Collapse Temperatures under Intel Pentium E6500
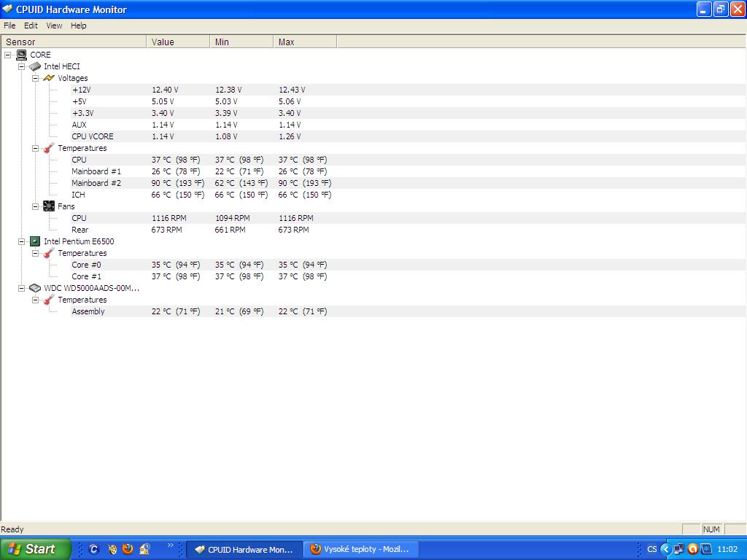The image size is (747, 560). (x=35, y=253)
